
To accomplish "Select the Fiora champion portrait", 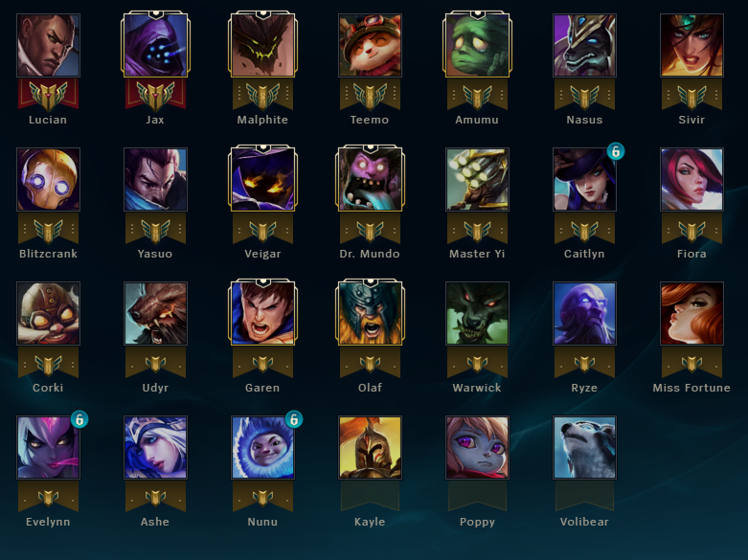I will 691,179.
